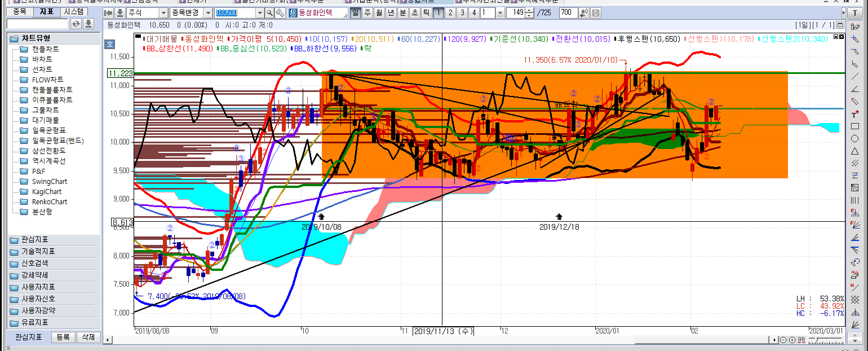Select the triangle drawing tool
The width and height of the screenshot is (868, 351).
click(x=855, y=150)
